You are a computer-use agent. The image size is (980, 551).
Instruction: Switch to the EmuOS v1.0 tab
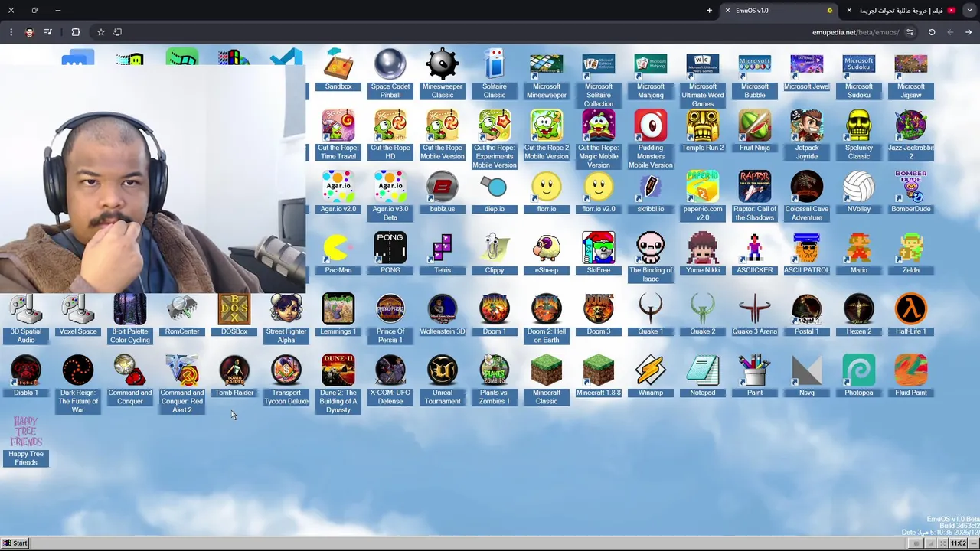click(781, 11)
